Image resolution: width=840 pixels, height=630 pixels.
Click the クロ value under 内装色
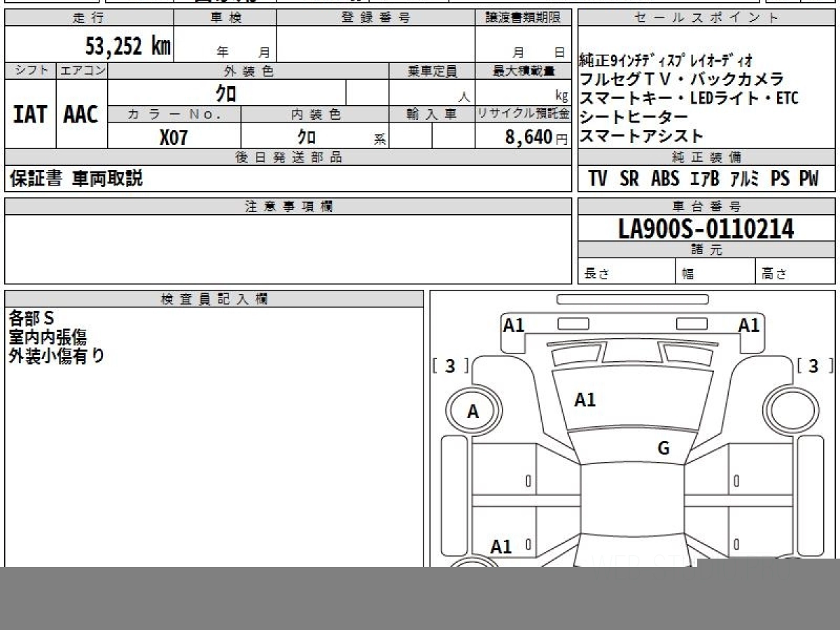(306, 137)
